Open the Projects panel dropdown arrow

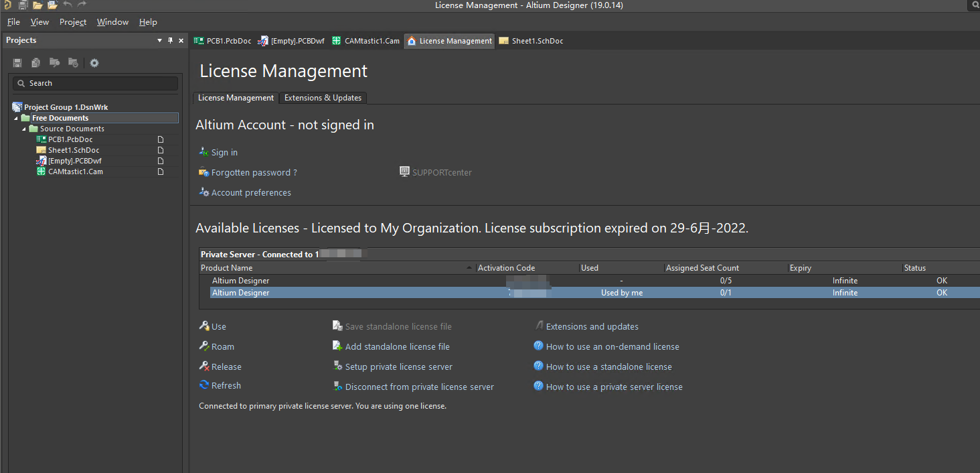(159, 41)
